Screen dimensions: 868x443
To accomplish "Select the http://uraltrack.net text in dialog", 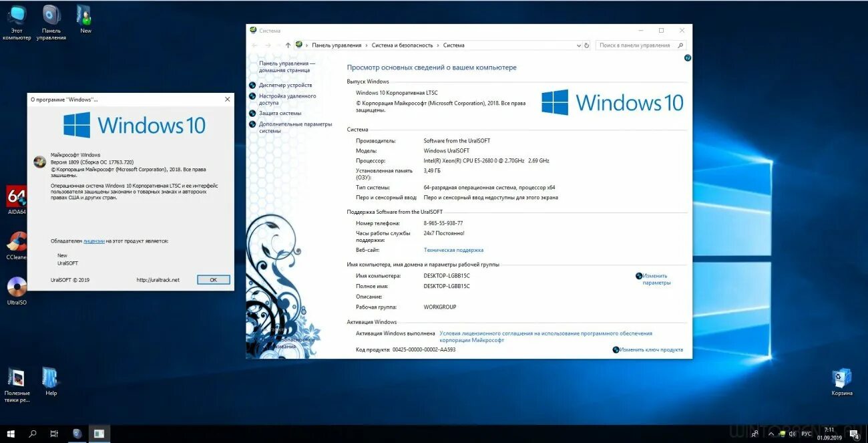I will pyautogui.click(x=158, y=280).
